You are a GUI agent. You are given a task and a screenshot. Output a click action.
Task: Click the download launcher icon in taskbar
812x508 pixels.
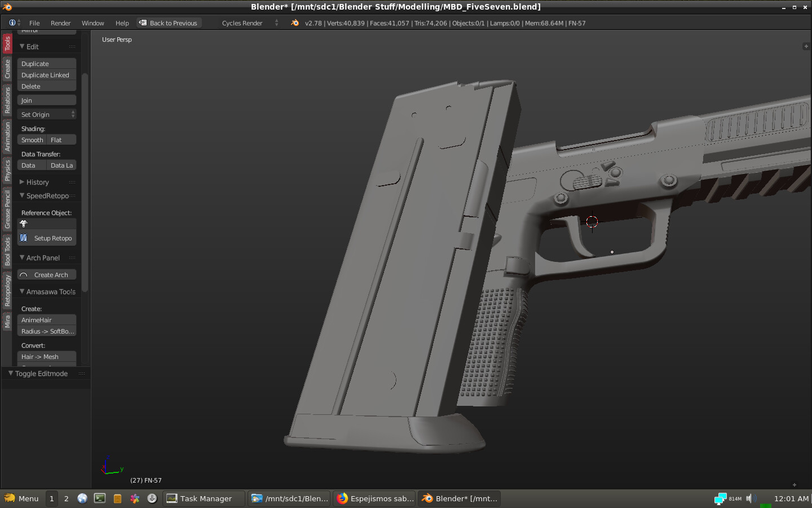pos(152,498)
